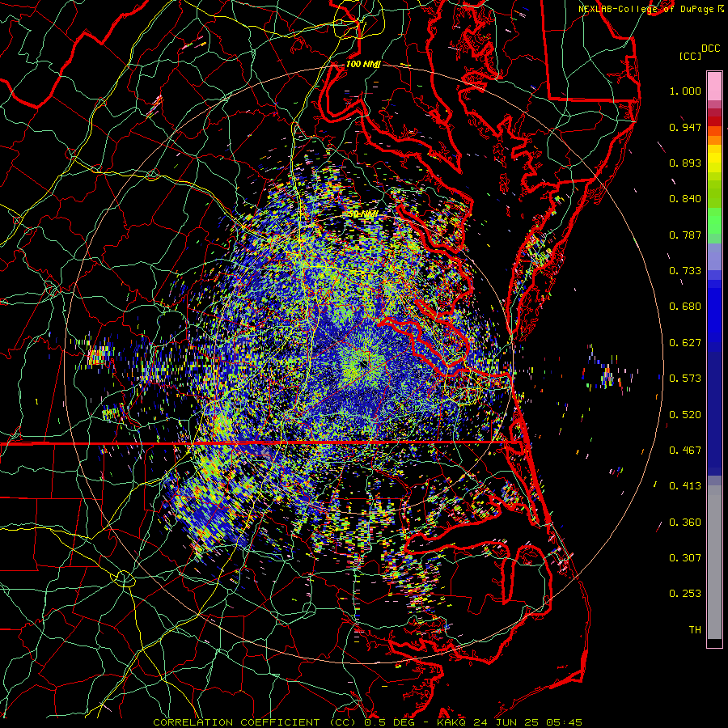This screenshot has height=728, width=728.
Task: Select the 0.840 scale value
Action: (x=685, y=199)
